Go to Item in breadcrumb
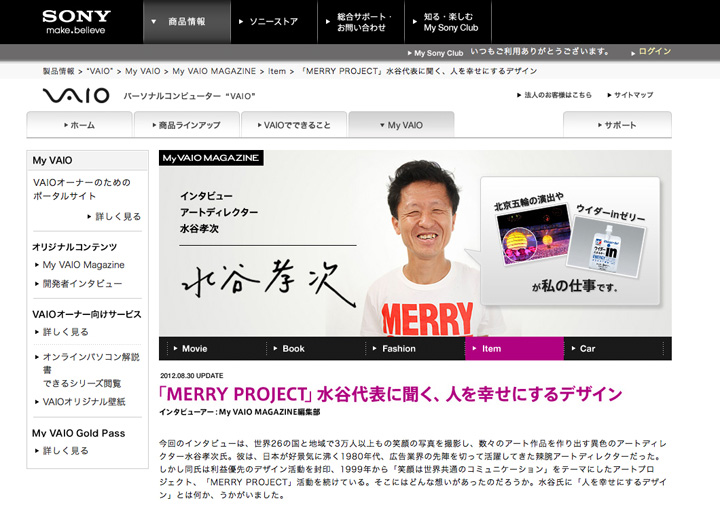Screen dimensions: 720x505 click(277, 71)
